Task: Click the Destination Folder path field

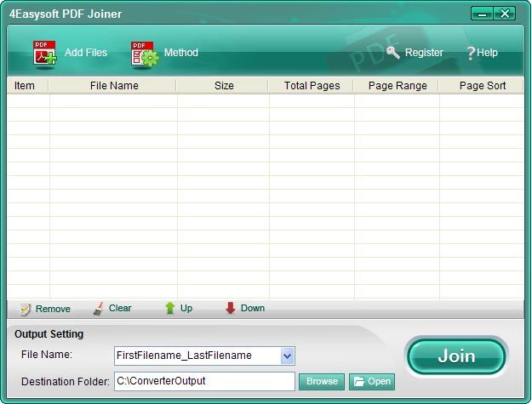Action: coord(204,381)
